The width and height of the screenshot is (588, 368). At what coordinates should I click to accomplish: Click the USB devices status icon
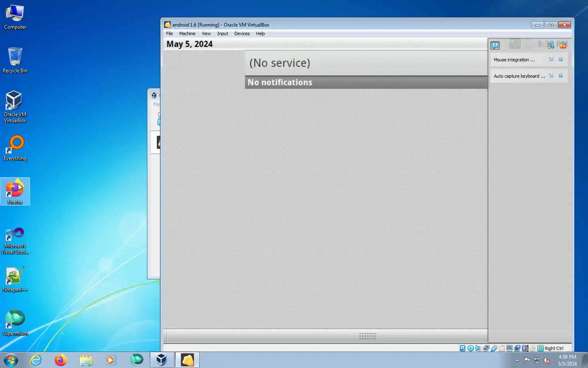click(494, 348)
